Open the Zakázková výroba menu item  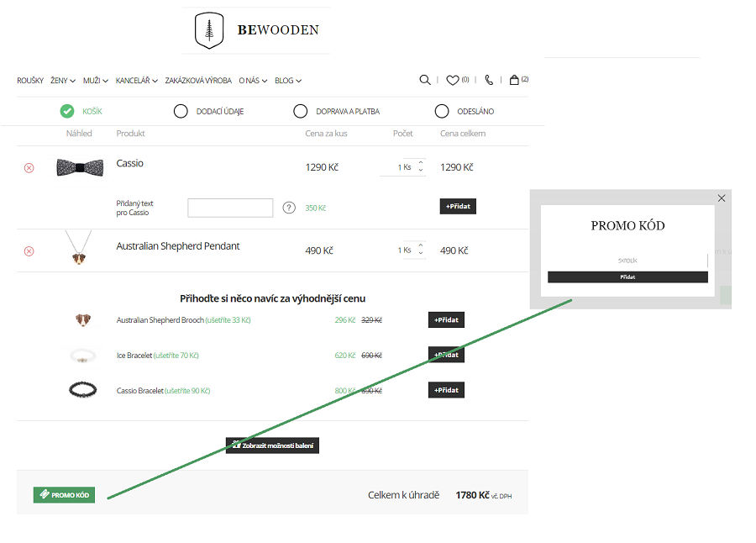coord(198,81)
